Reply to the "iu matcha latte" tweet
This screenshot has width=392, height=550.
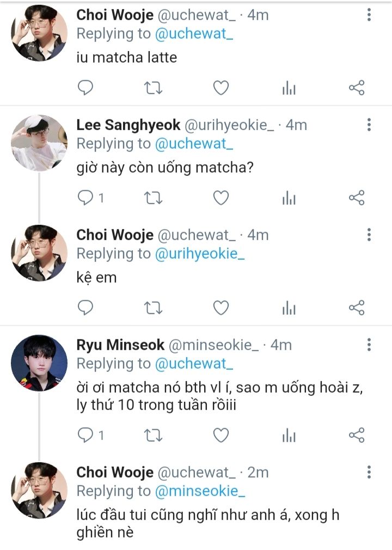click(85, 88)
